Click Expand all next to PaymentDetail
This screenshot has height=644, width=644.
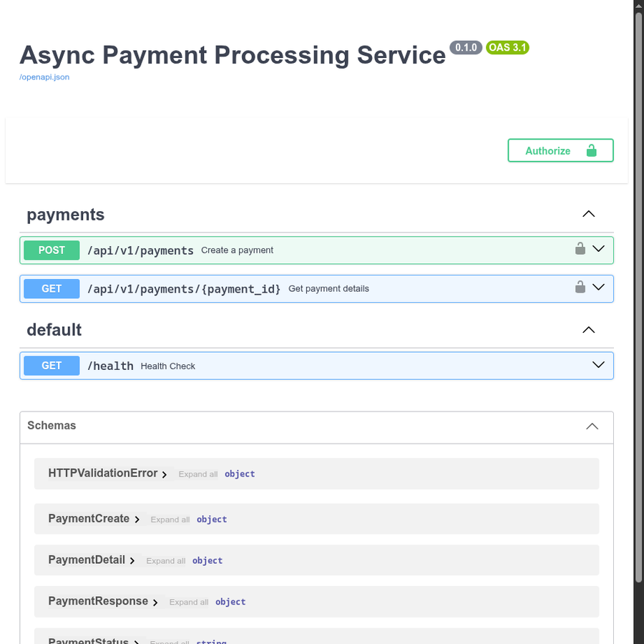[166, 561]
